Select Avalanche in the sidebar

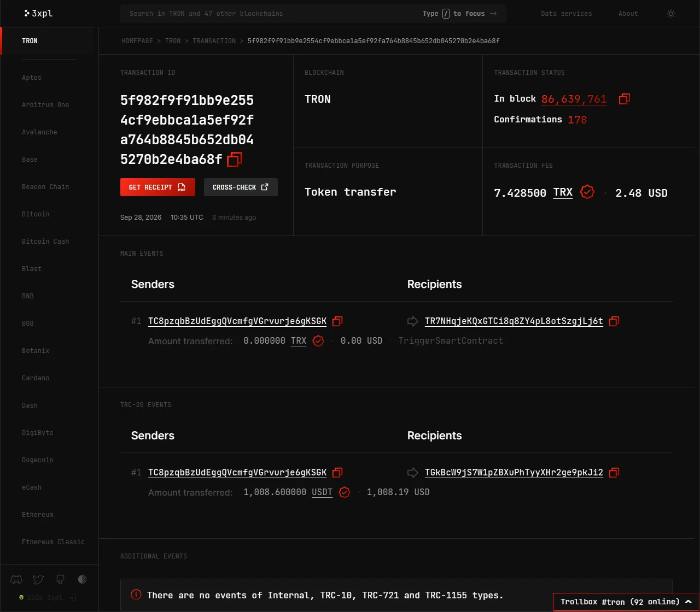[39, 132]
